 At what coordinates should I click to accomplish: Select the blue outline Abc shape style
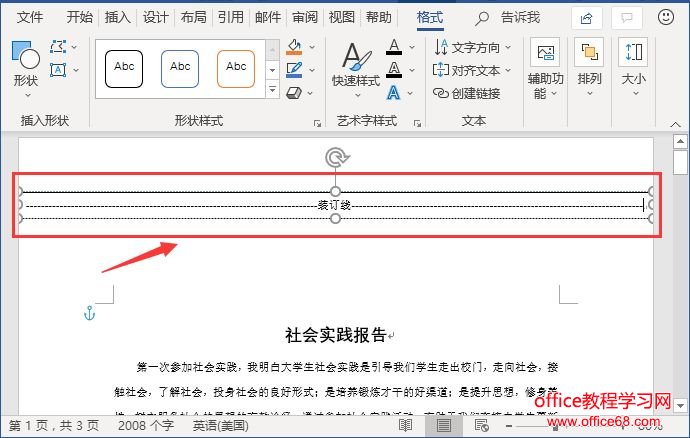pyautogui.click(x=180, y=69)
